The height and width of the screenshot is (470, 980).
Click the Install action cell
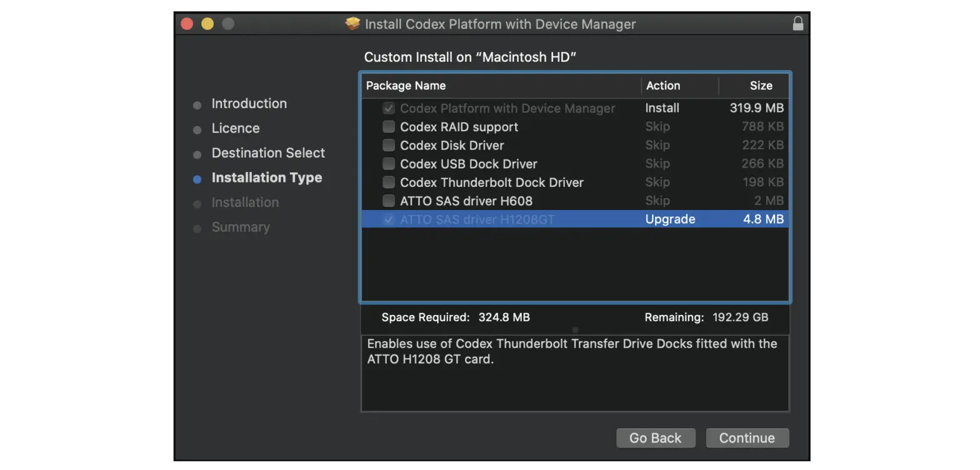pos(662,108)
